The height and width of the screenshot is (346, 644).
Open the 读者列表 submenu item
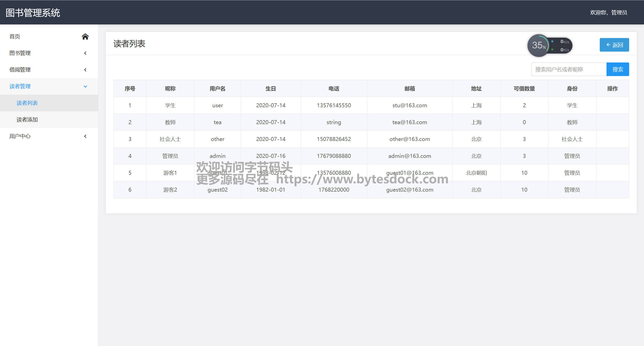pos(27,103)
